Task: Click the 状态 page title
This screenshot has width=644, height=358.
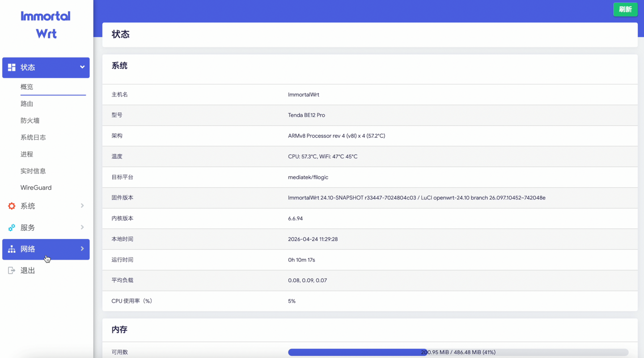Action: click(x=121, y=34)
